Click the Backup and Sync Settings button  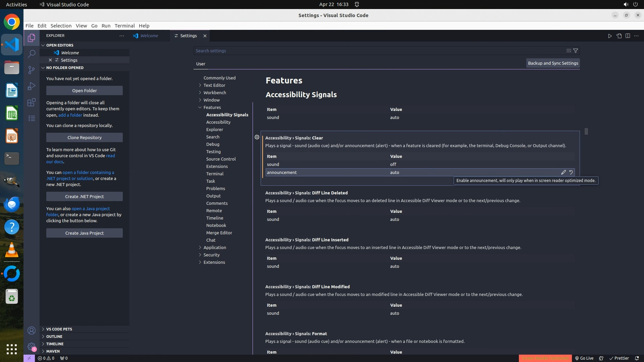tap(553, 63)
